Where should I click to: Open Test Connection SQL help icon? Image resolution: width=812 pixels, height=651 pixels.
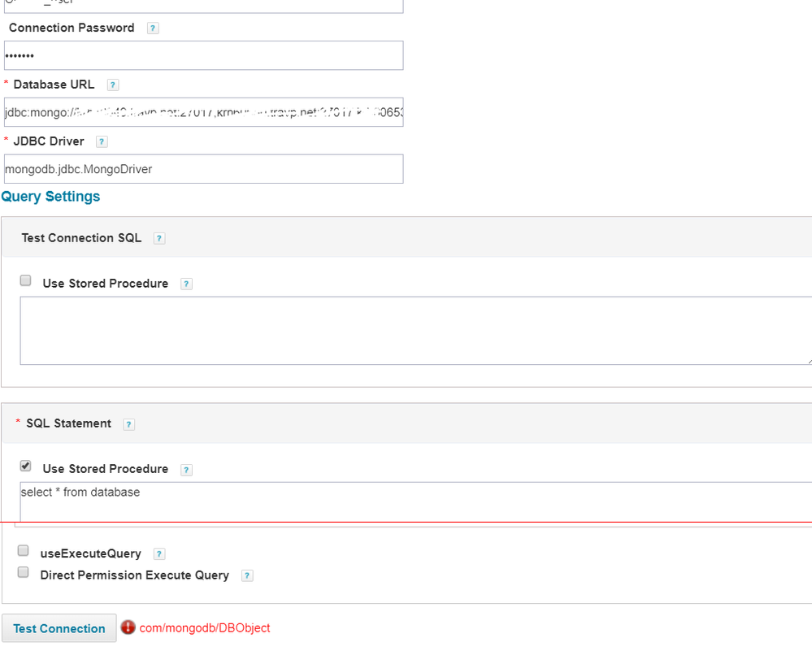click(159, 238)
